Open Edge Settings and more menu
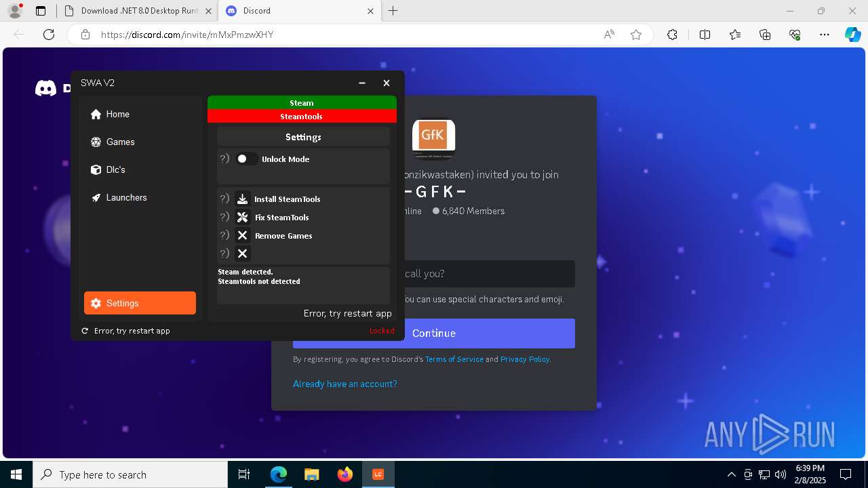 [x=825, y=35]
